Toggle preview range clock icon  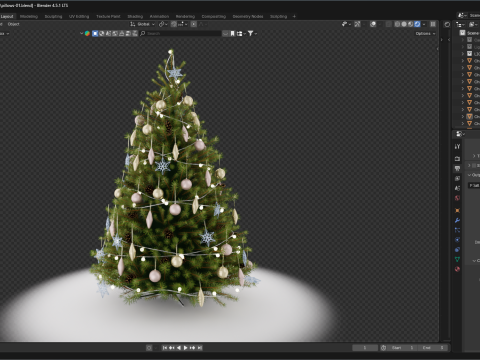383,348
